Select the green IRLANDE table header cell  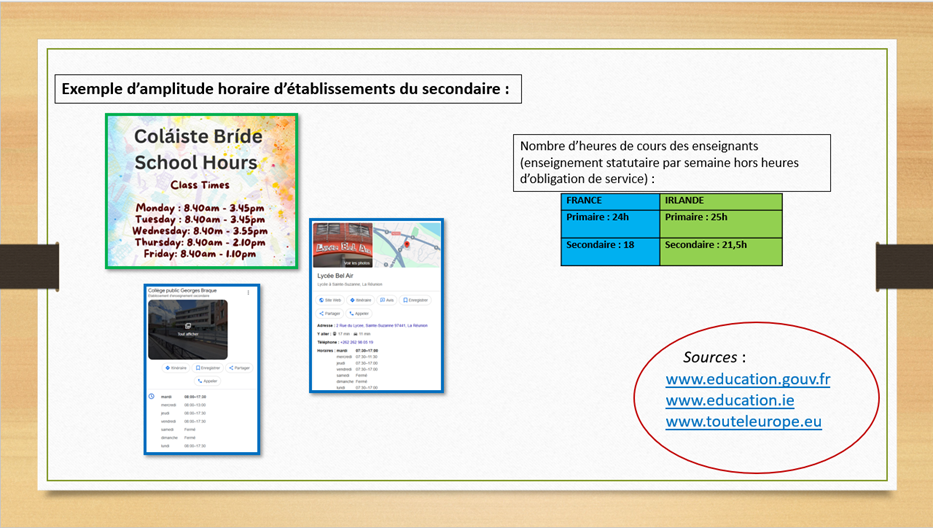tap(720, 200)
